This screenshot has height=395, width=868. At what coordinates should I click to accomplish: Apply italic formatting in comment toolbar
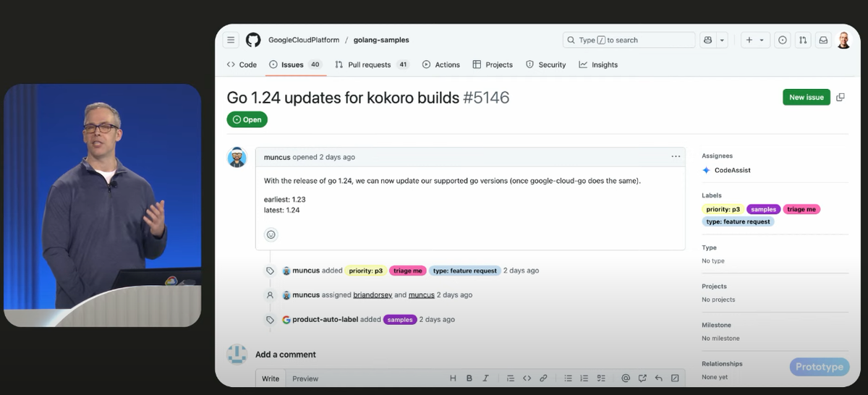[486, 378]
